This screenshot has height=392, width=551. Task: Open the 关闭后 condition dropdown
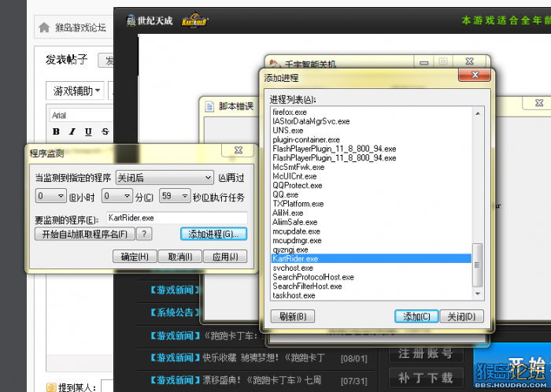[165, 178]
